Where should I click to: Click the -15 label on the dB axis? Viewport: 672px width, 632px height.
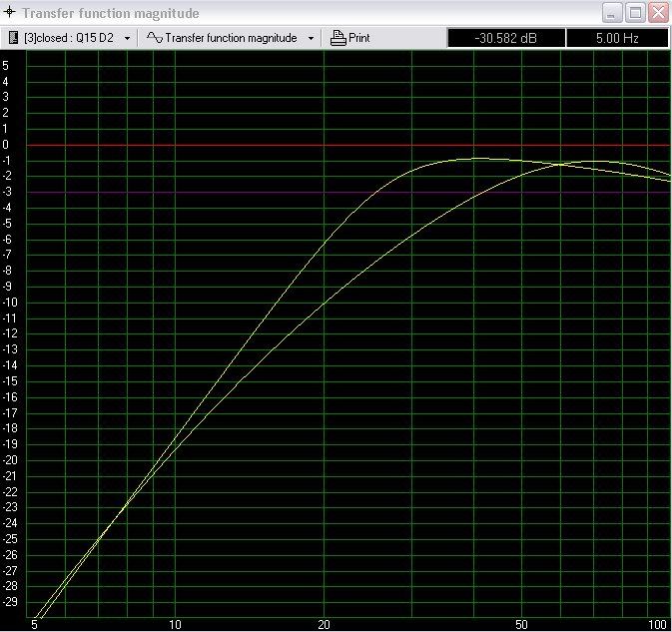click(x=9, y=381)
